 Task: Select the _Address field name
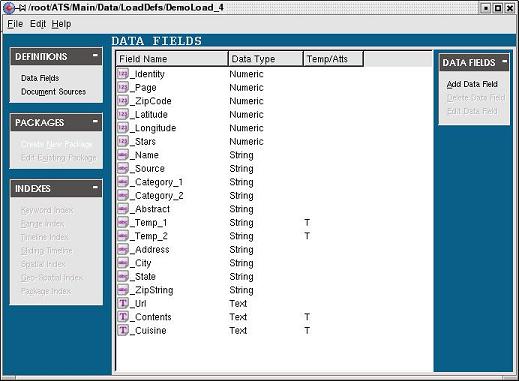click(150, 250)
